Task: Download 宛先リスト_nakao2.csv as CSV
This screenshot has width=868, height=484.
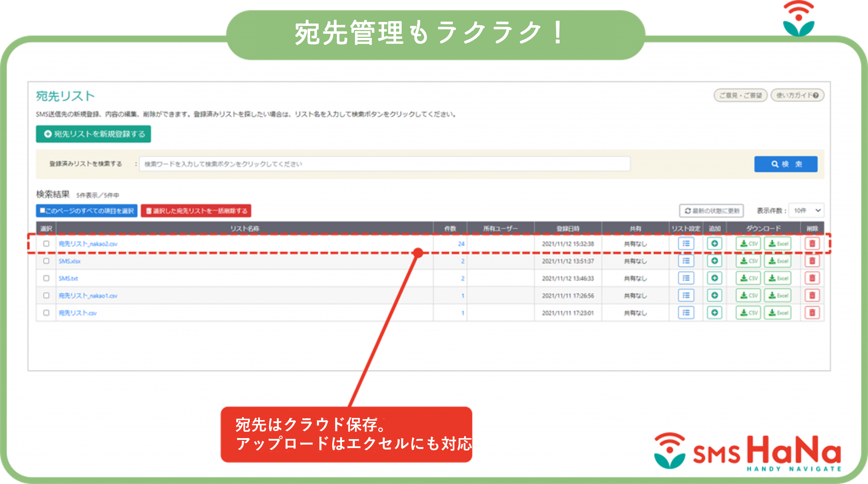Action: click(x=748, y=244)
